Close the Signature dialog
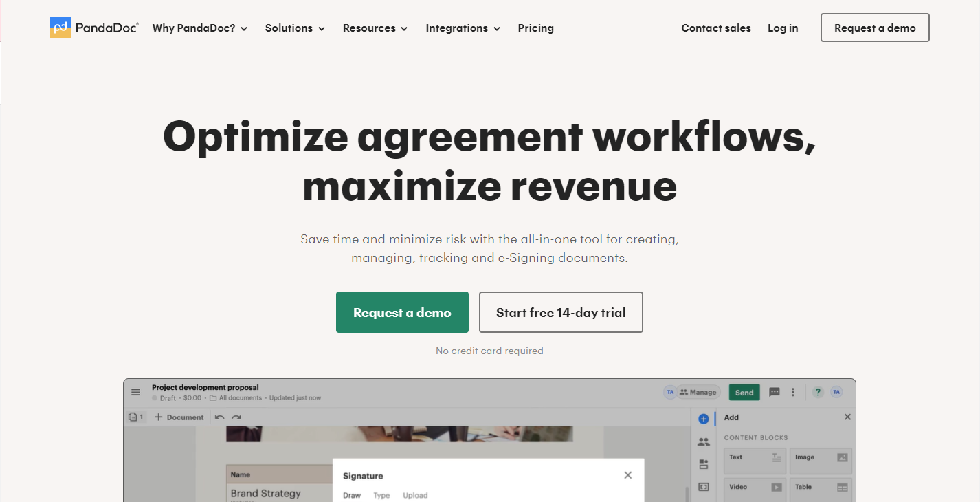Image resolution: width=980 pixels, height=502 pixels. tap(627, 475)
